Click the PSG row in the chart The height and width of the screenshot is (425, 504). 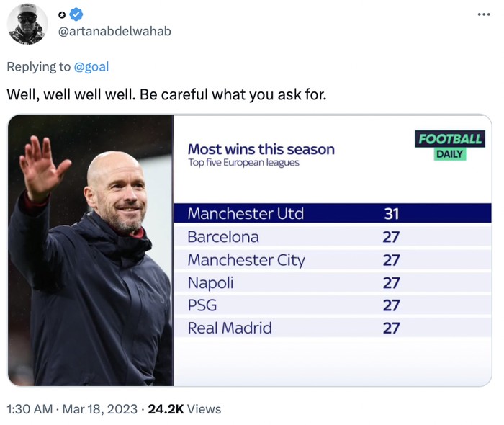tap(202, 305)
